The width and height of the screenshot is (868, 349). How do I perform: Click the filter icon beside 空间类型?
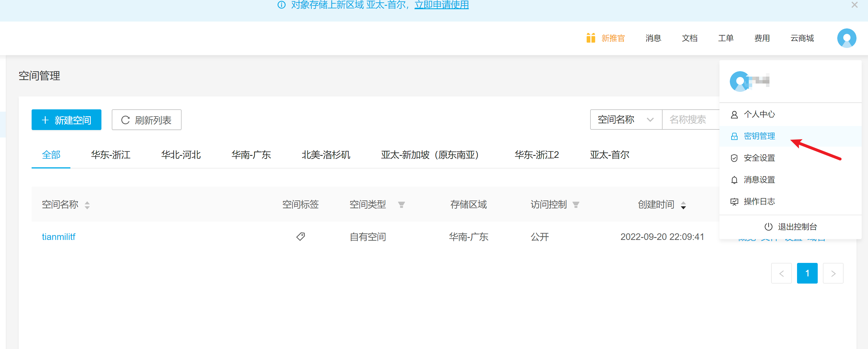pos(401,205)
